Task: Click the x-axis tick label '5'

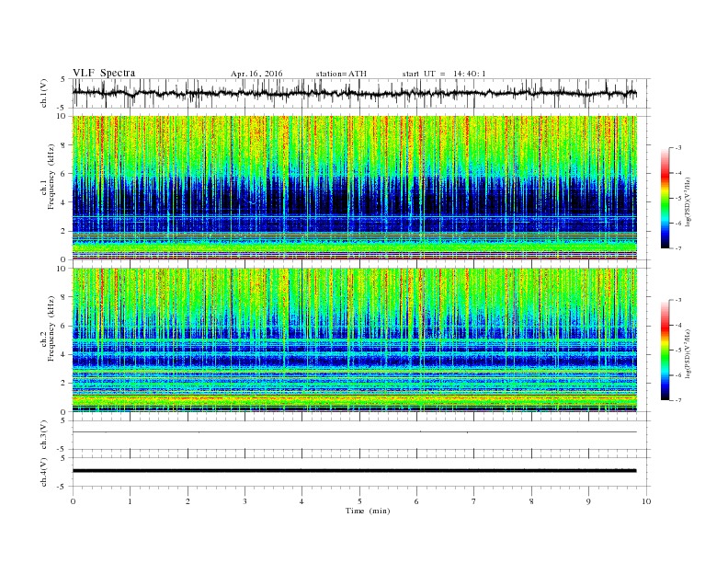Action: 359,501
